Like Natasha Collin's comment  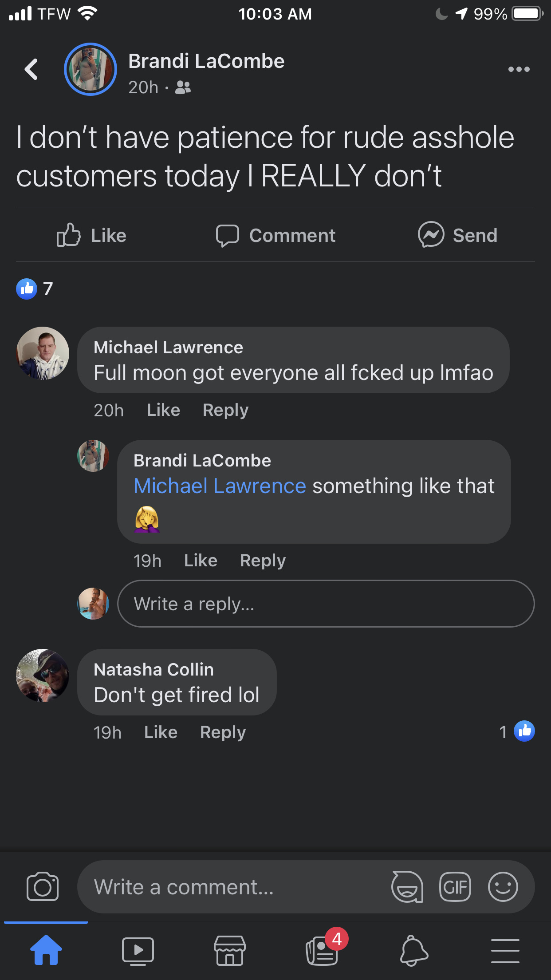(161, 732)
